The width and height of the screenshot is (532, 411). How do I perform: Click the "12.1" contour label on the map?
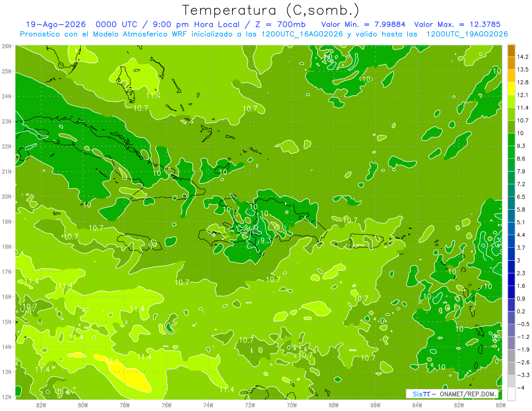(113, 362)
